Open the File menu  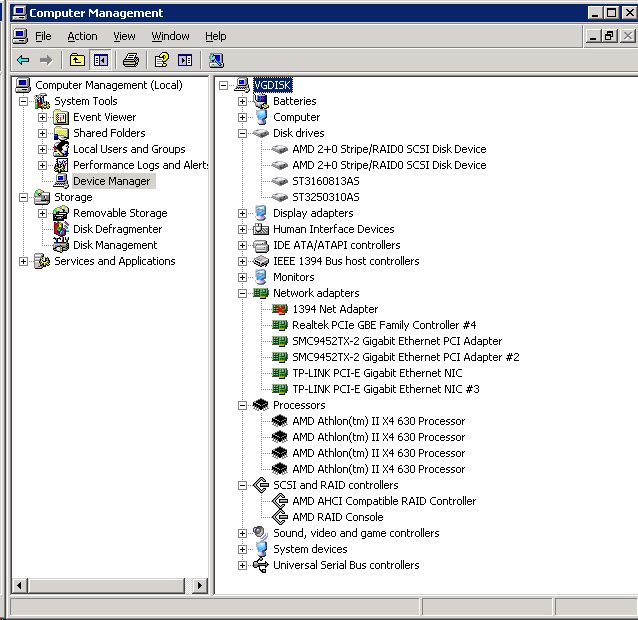[x=43, y=36]
